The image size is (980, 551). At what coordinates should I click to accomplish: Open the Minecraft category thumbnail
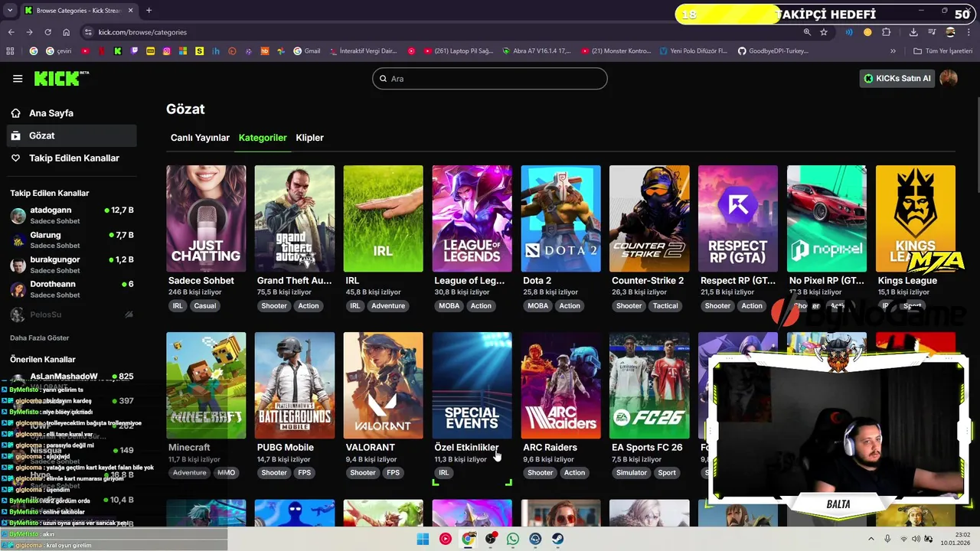click(206, 385)
